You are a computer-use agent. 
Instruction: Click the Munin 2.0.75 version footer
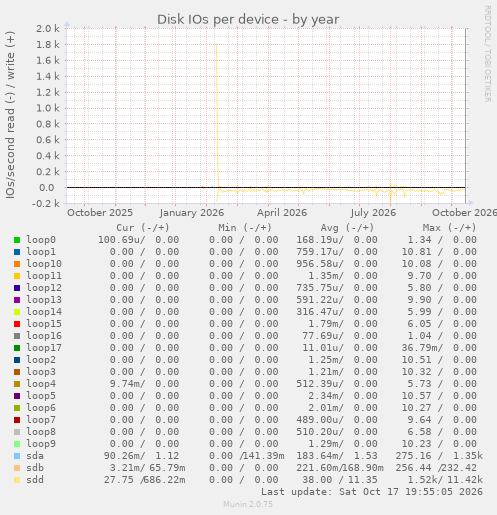(248, 504)
